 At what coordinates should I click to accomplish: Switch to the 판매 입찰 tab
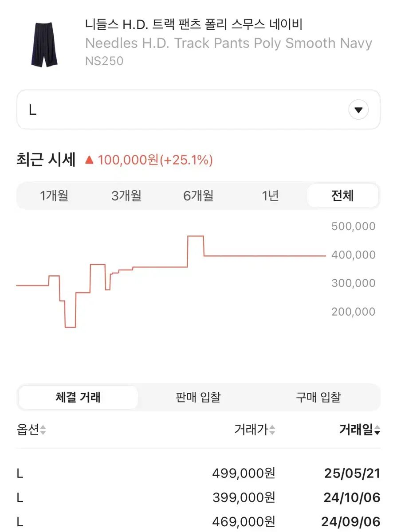(198, 397)
